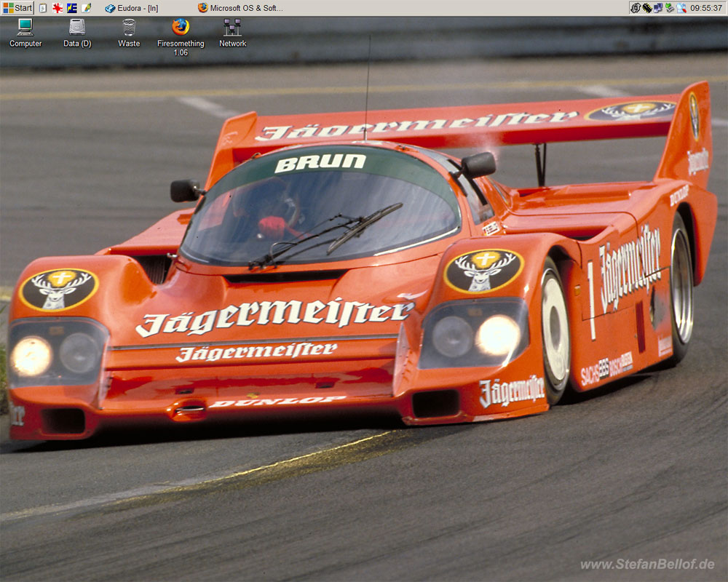
Task: Launch the red splat quick launch icon
Action: pyautogui.click(x=58, y=8)
